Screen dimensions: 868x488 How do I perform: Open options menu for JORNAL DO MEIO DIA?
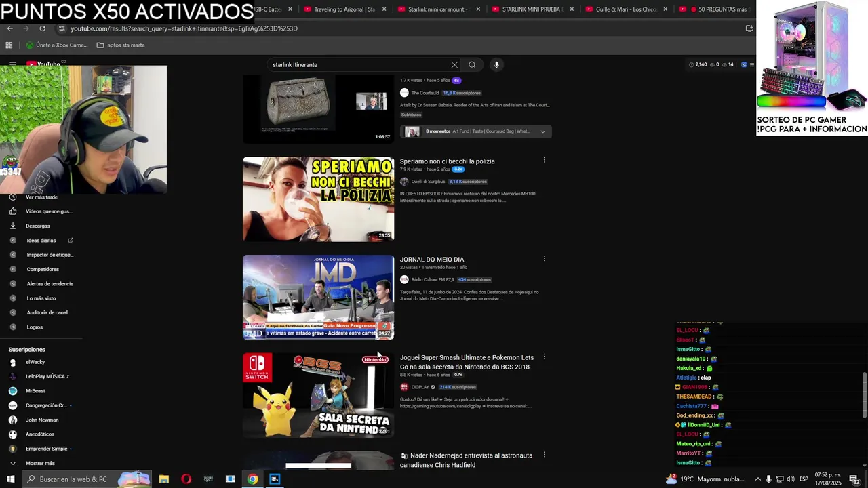point(544,259)
